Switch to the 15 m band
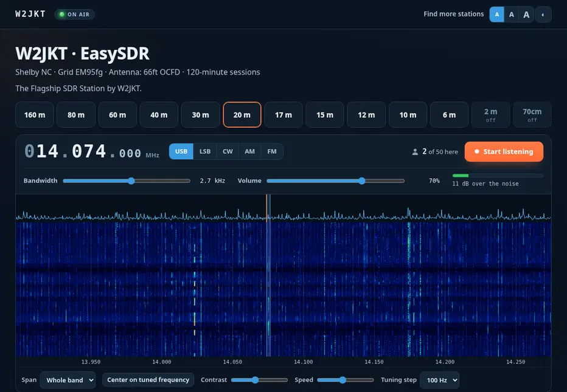 pos(325,115)
